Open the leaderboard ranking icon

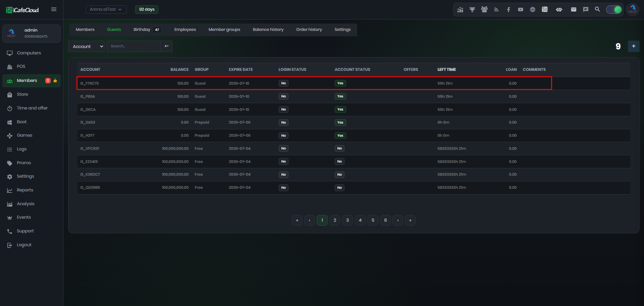click(460, 10)
